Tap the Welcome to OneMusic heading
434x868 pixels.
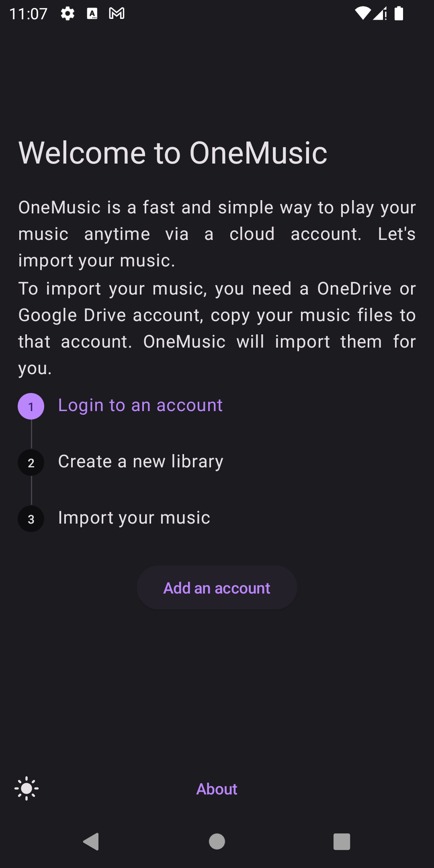click(173, 153)
